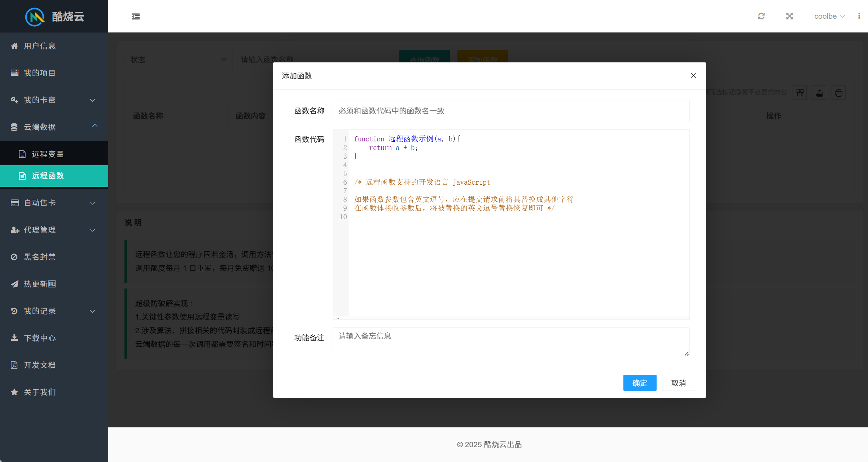
Task: Open the coolbe user dropdown
Action: click(829, 16)
